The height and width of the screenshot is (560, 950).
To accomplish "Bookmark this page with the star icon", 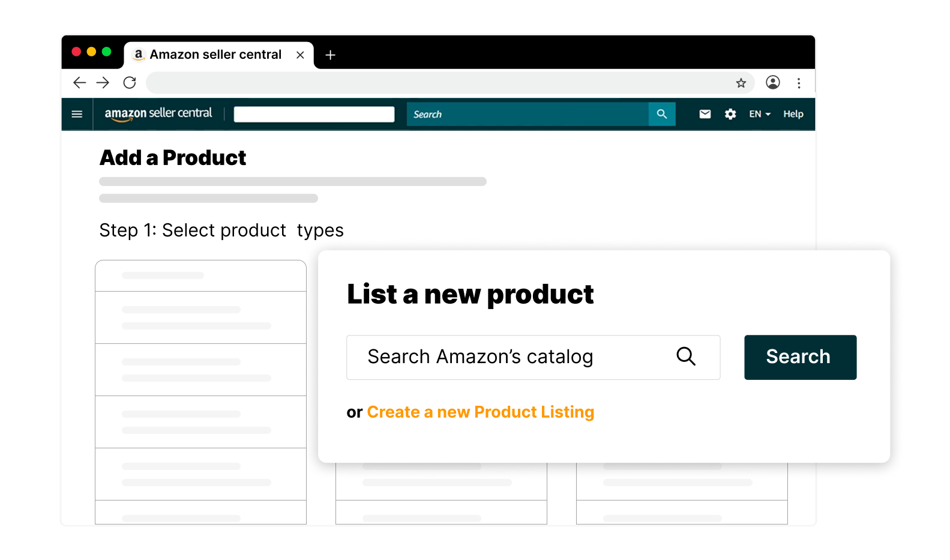I will click(741, 83).
